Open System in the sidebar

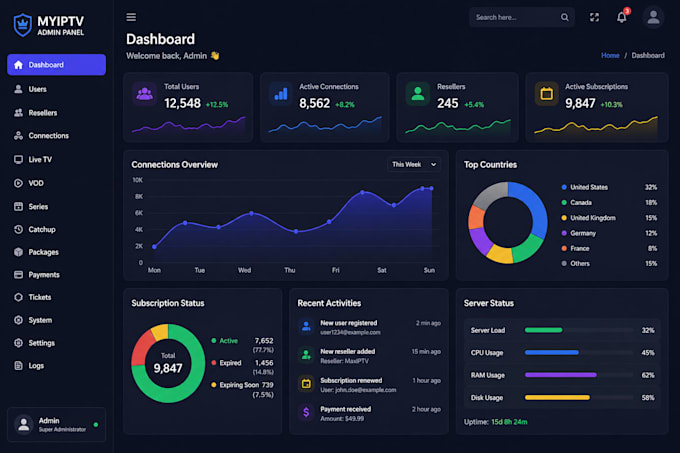[x=56, y=320]
